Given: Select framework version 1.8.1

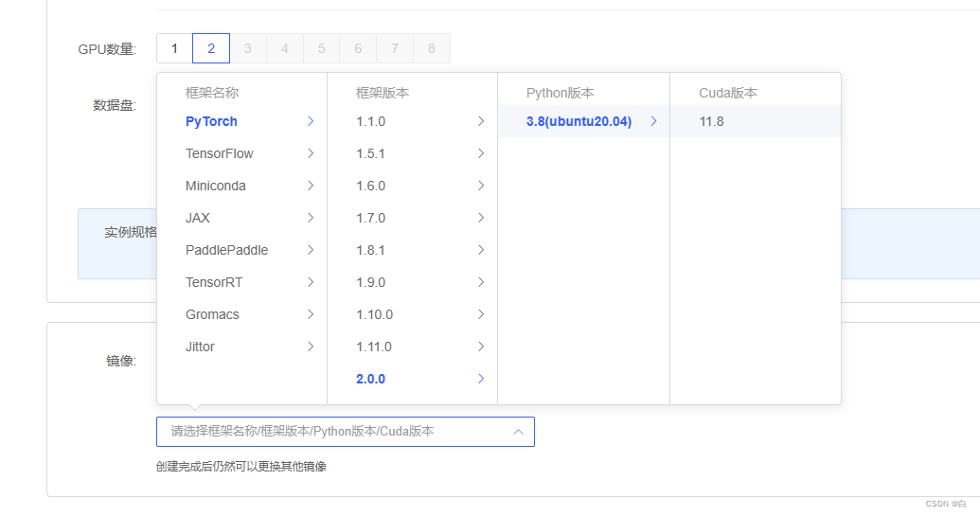Looking at the screenshot, I should (x=413, y=250).
